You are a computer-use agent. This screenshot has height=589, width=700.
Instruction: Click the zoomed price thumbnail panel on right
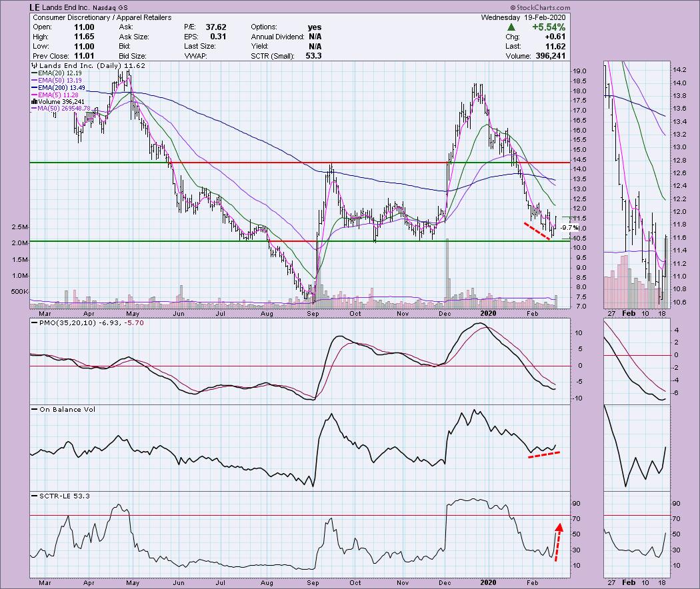637,185
